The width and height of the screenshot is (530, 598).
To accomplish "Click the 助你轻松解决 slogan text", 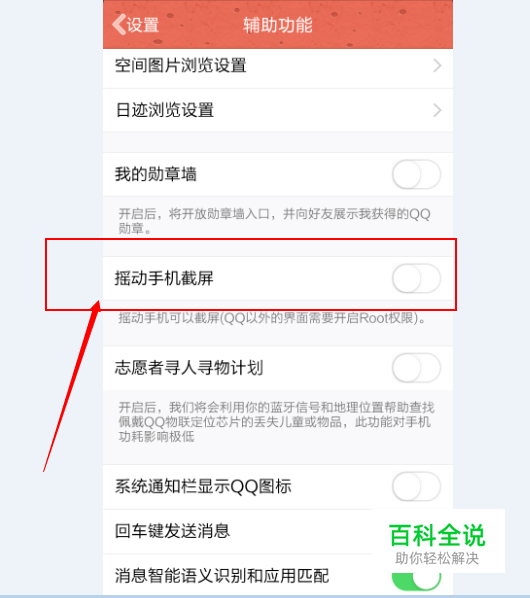I will pos(437,558).
